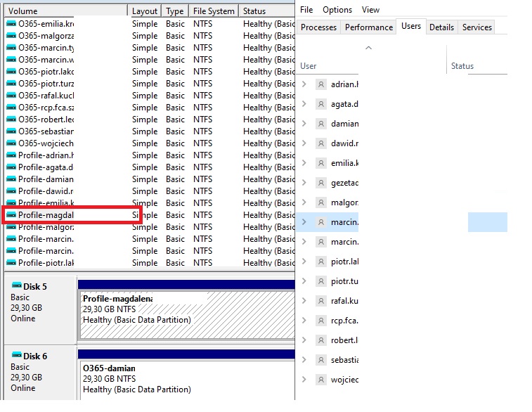Click the O365-wojciech volume drive icon
Viewport: 532px width, 412px height.
coord(11,143)
